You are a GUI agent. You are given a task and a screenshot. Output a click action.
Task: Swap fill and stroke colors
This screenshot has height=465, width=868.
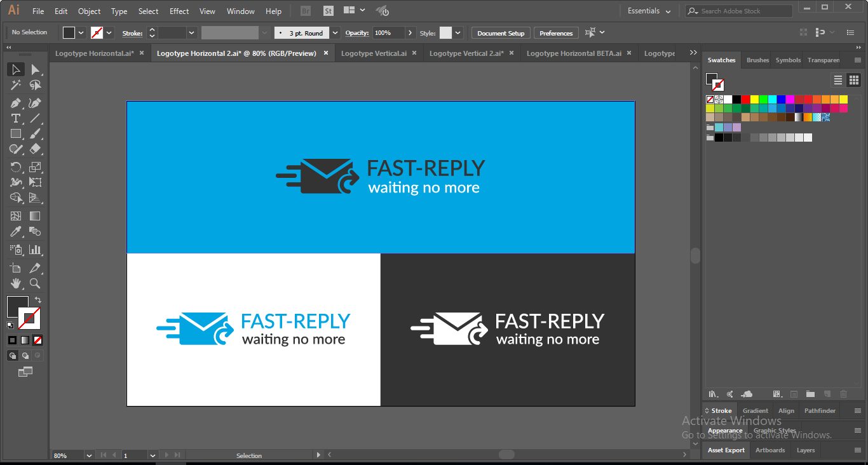click(x=38, y=300)
